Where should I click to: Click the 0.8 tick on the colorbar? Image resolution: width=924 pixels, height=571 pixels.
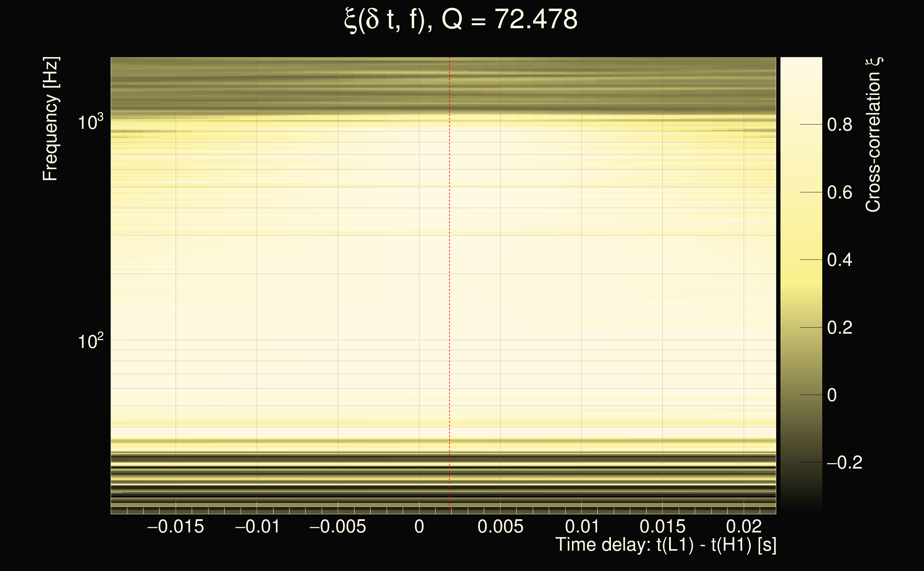[839, 125]
